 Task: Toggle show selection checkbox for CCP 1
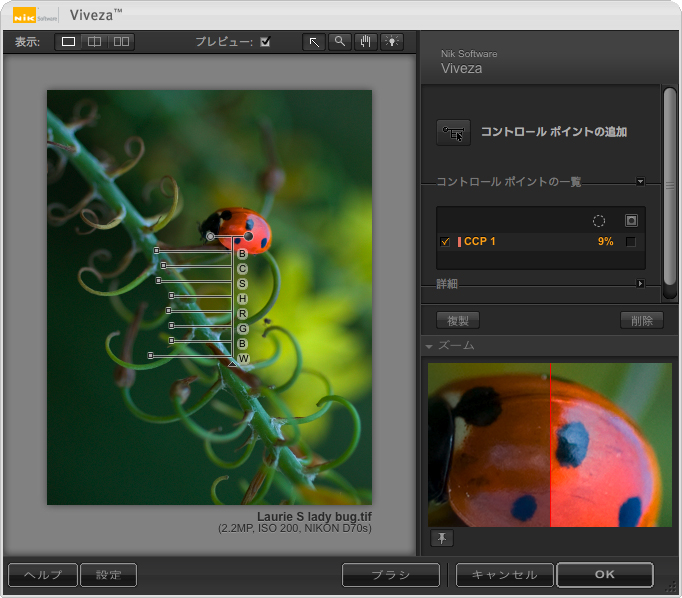click(631, 242)
